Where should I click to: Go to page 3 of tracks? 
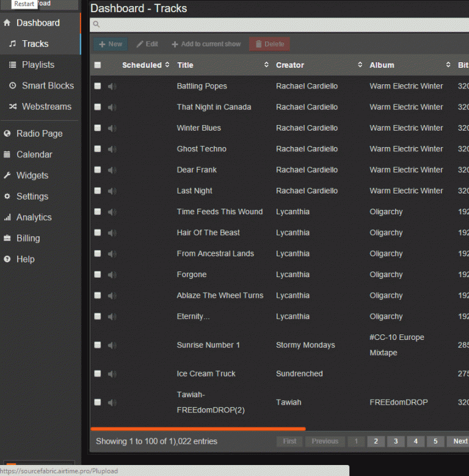pos(396,441)
